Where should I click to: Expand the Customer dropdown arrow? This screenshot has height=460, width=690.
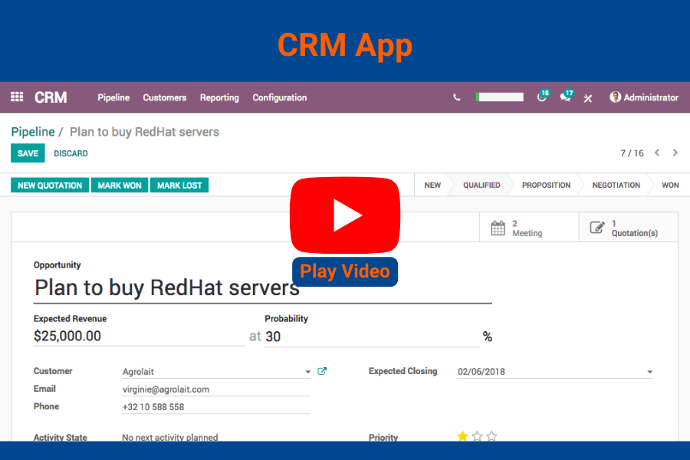point(308,372)
